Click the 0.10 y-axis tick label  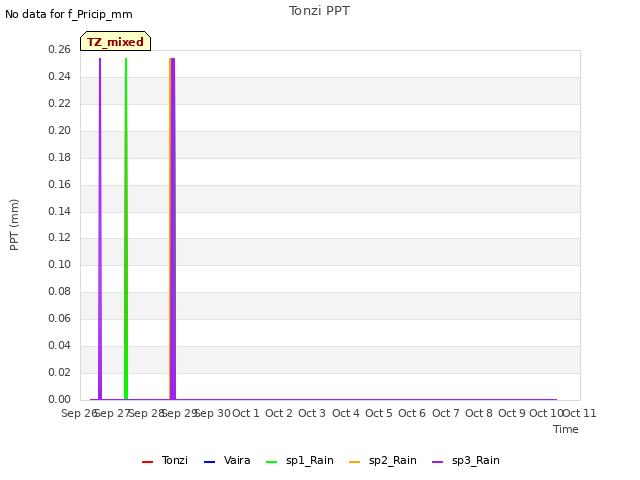click(60, 264)
